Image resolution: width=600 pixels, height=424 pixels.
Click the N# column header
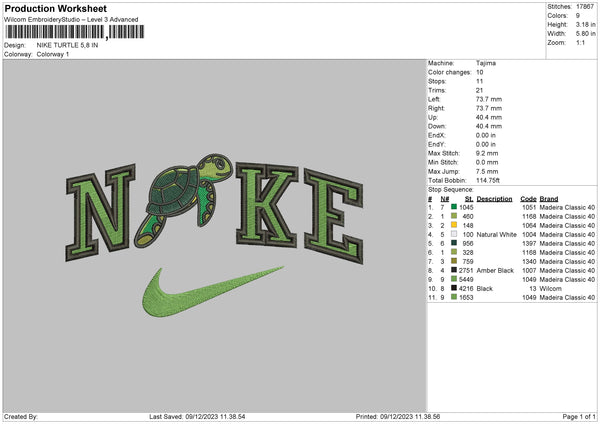[x=445, y=199]
